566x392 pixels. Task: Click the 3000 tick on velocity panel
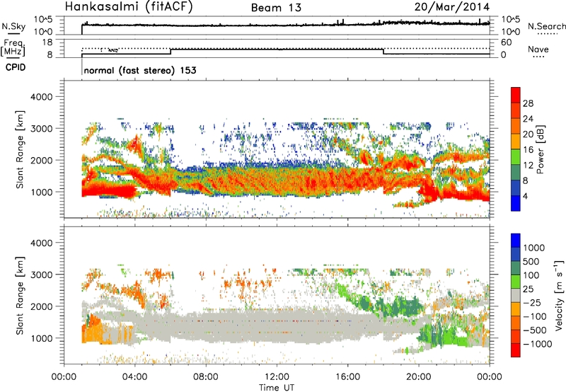[41, 275]
